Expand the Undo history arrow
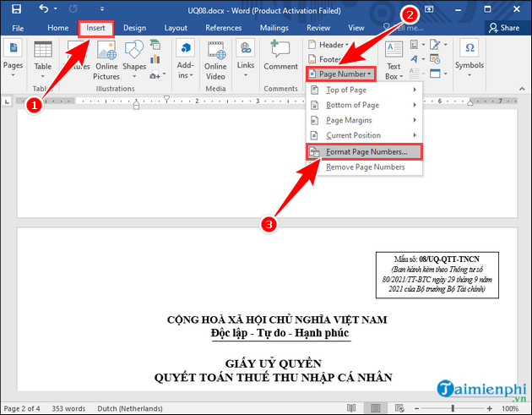Image resolution: width=532 pixels, height=415 pixels. point(56,8)
